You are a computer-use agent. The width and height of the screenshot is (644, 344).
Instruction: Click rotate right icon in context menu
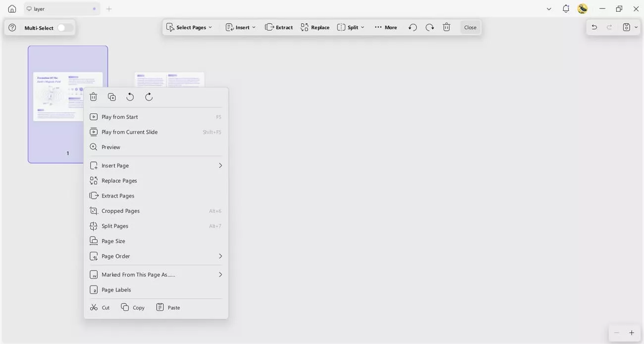[x=149, y=97]
